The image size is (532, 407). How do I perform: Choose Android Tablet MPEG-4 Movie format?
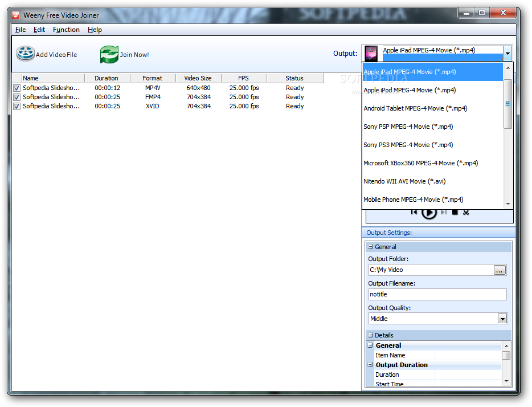[x=432, y=108]
